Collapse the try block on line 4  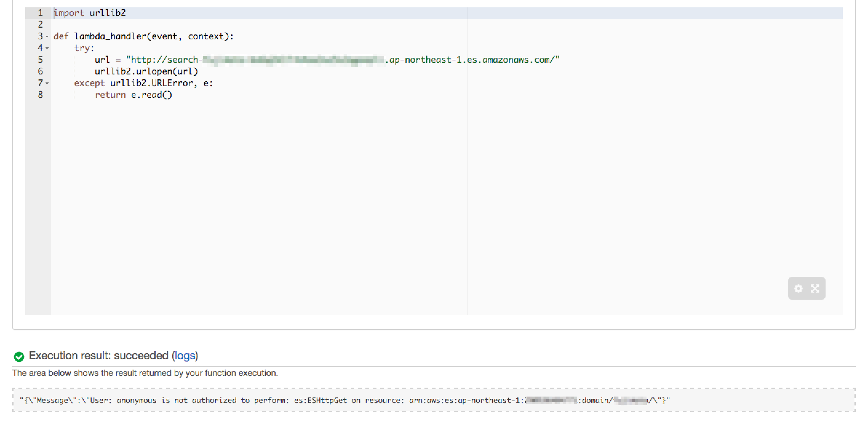(x=47, y=48)
